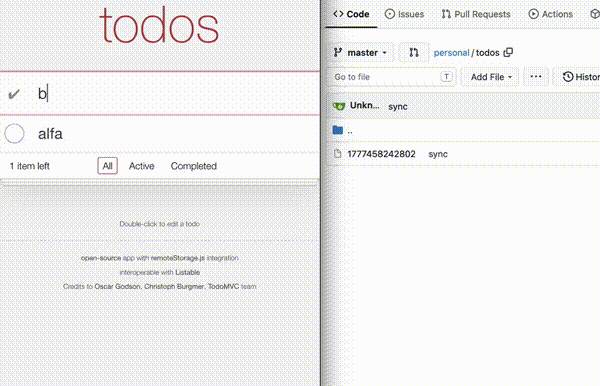The height and width of the screenshot is (386, 600).
Task: Open sync commit of file 1777458242802
Action: pos(438,154)
